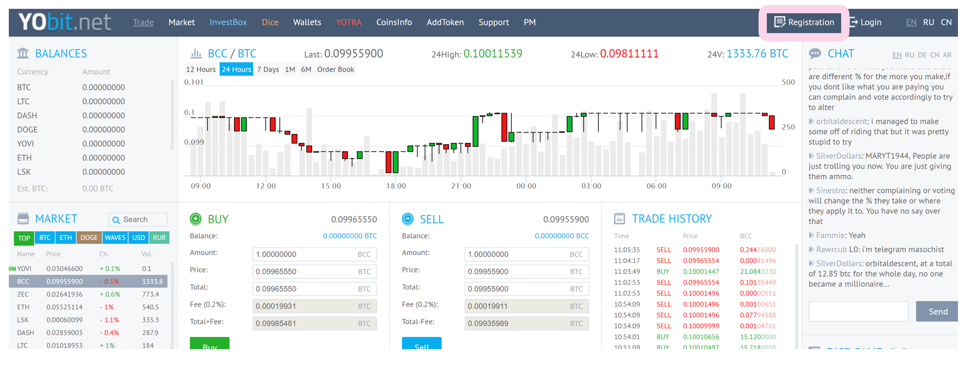980x380 pixels.
Task: Select the ETH market tab
Action: click(66, 238)
